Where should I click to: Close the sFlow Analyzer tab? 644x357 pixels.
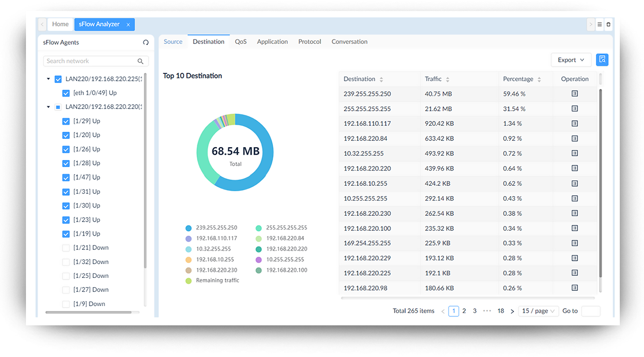click(x=128, y=25)
